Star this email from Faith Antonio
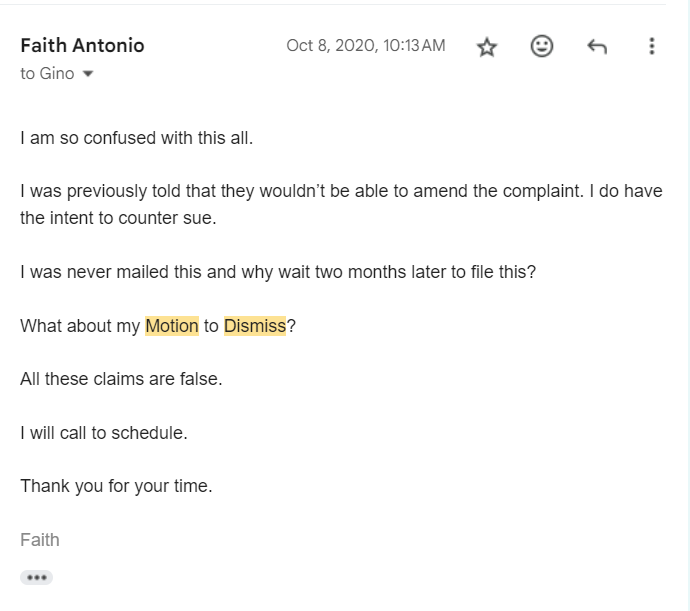690x611 pixels. (487, 46)
